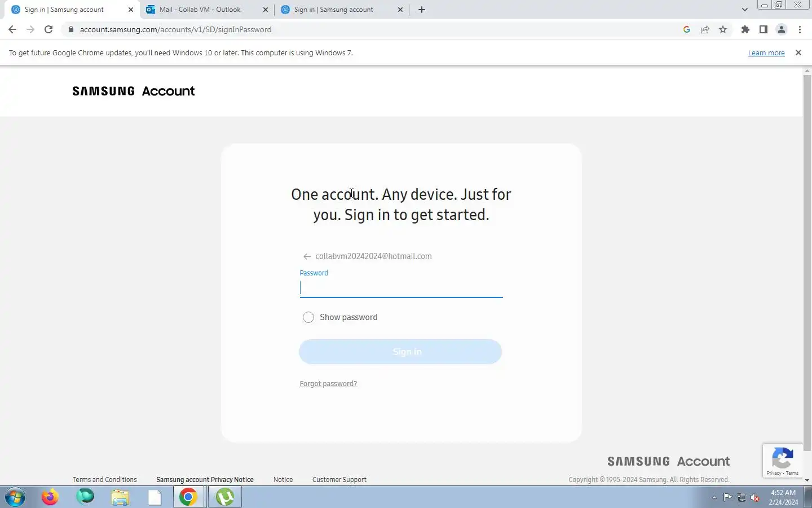Open the Extensions puzzle icon
The width and height of the screenshot is (812, 508).
745,29
